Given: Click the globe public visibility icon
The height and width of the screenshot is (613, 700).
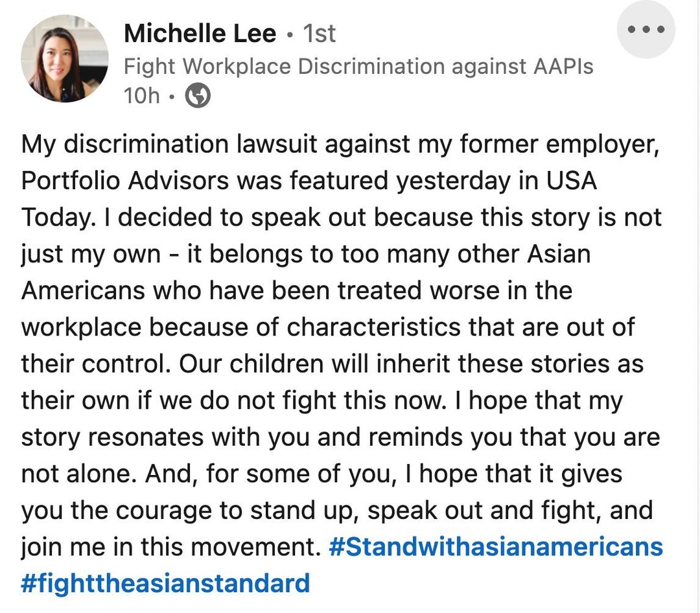Looking at the screenshot, I should point(198,96).
